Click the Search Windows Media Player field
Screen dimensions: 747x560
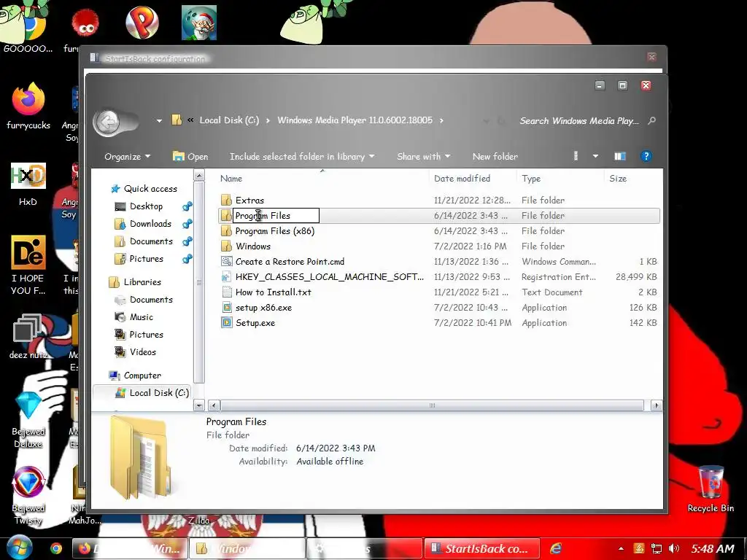point(579,121)
